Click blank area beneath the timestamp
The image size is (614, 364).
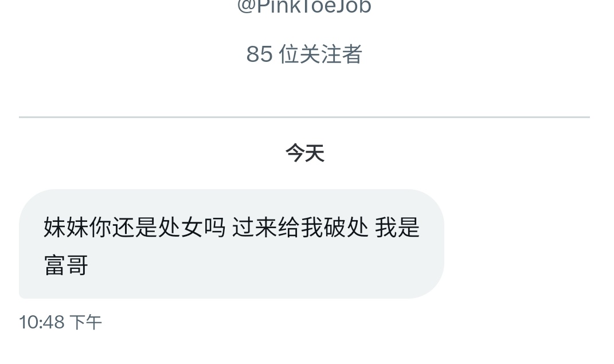[x=304, y=349]
